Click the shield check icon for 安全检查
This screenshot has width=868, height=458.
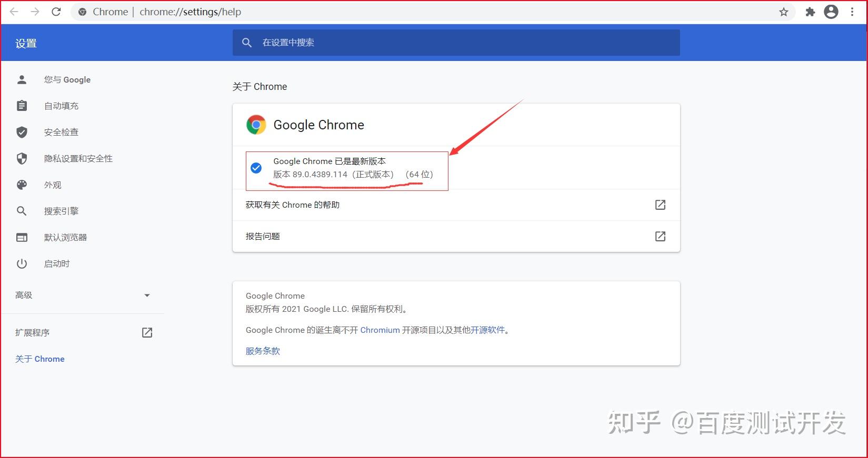click(x=22, y=132)
